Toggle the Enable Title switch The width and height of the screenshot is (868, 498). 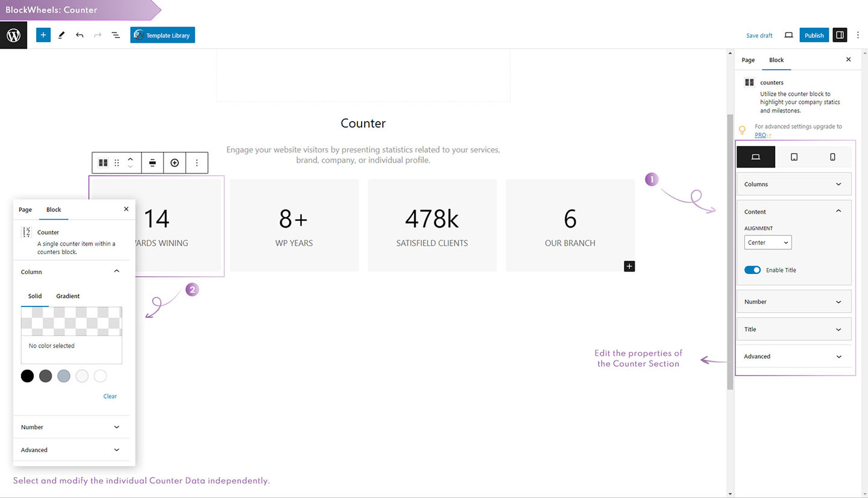[x=752, y=270]
